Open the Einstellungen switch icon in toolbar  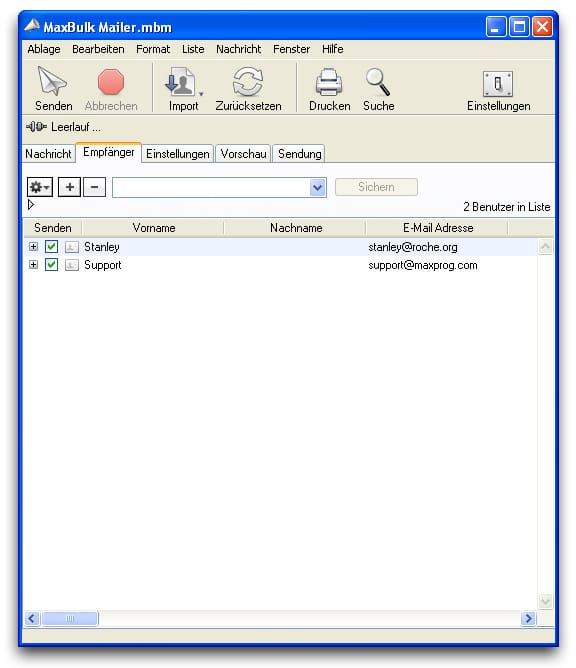point(498,84)
